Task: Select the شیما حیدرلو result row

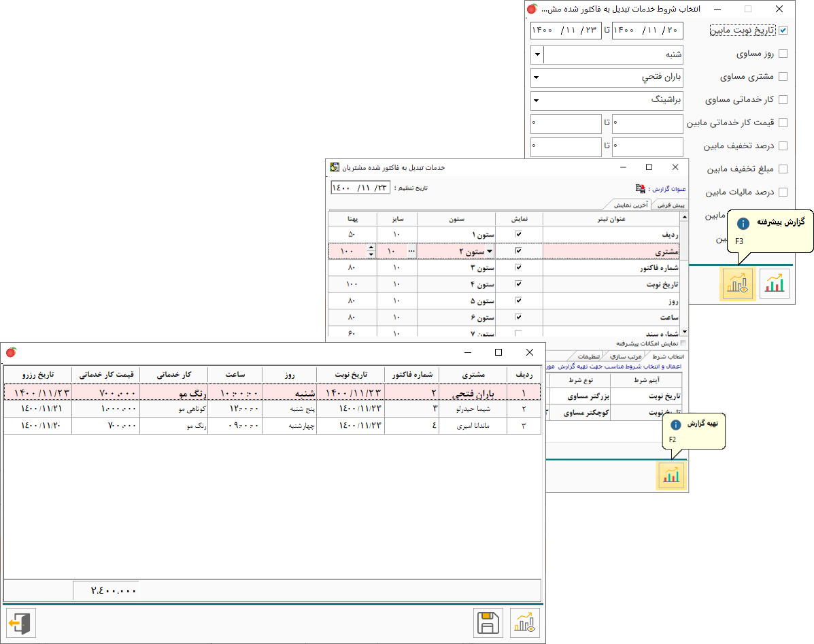Action: [272, 409]
